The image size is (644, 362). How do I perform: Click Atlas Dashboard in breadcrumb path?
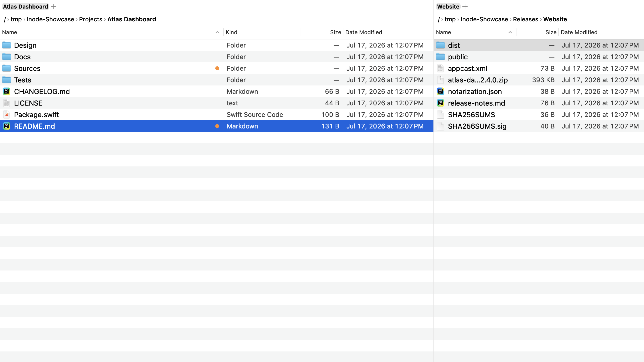[132, 19]
